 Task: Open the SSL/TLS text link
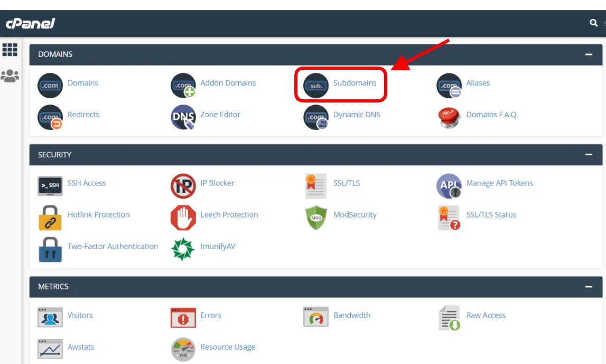pyautogui.click(x=347, y=183)
